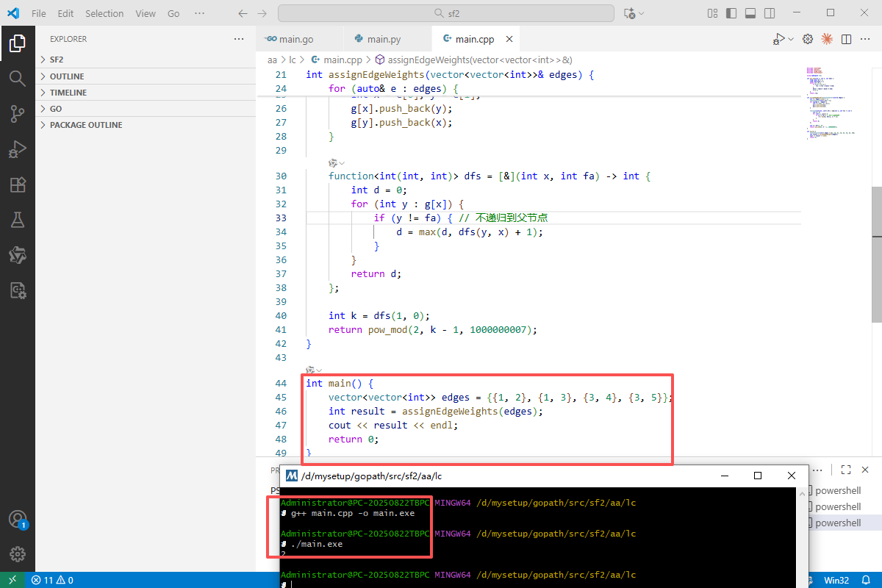Open the Go menu
This screenshot has width=882, height=588.
click(x=173, y=13)
